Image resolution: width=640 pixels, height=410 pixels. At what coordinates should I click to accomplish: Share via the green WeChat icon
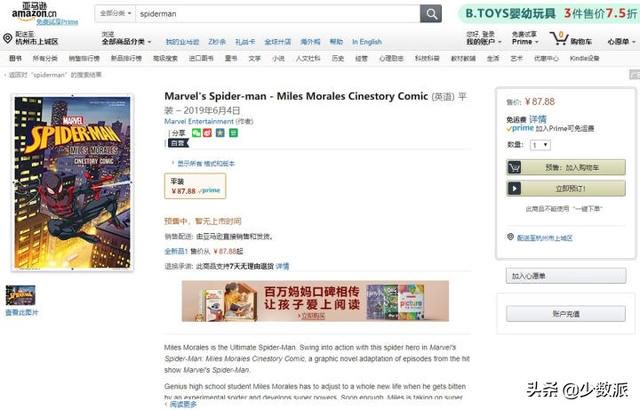coord(196,133)
